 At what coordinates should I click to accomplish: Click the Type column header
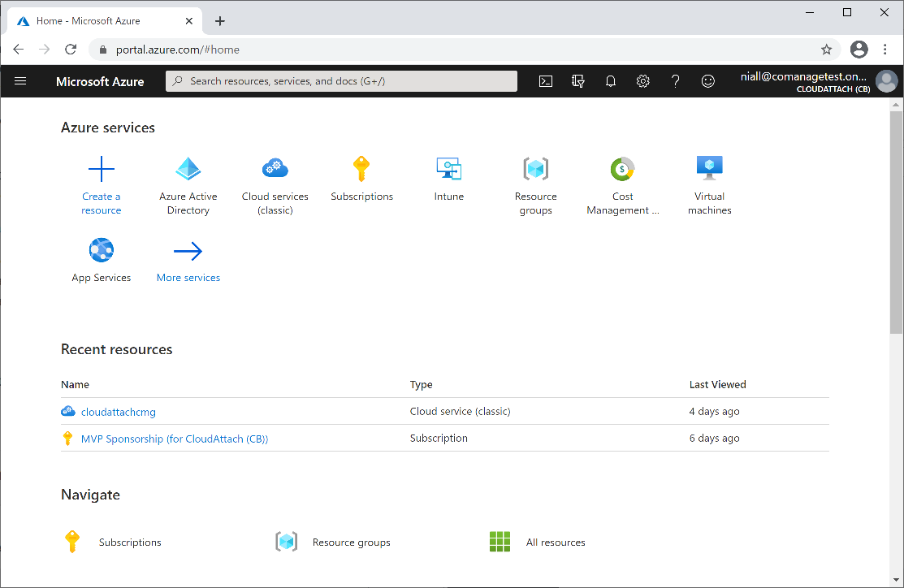421,384
